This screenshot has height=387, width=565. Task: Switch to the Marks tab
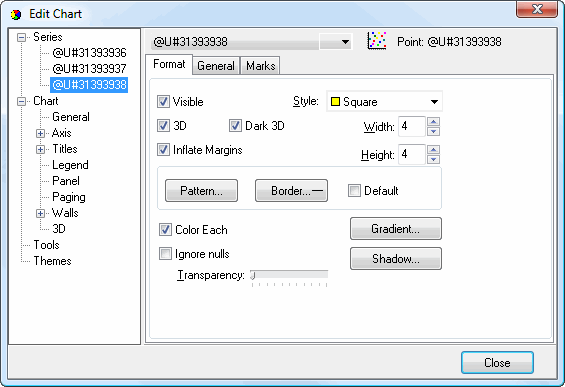click(261, 66)
